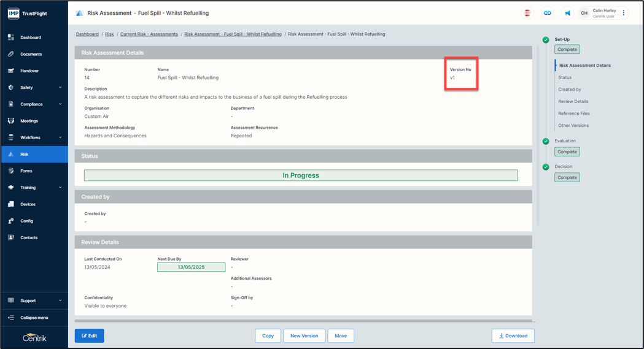Click the Dashboard icon in sidebar
This screenshot has height=349, width=644.
pyautogui.click(x=11, y=37)
